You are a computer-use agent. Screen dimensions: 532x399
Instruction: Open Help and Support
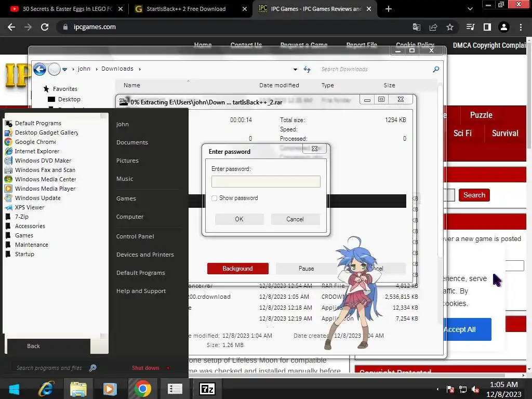click(x=141, y=291)
